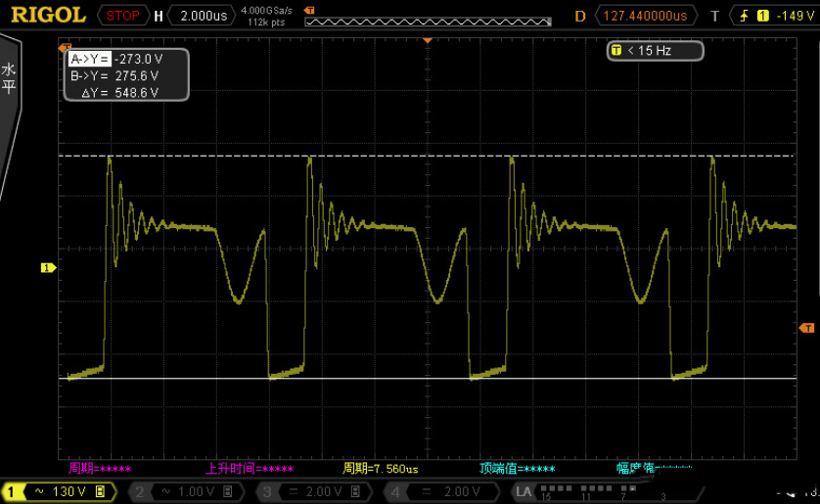Screen dimensions: 820x504
Task: Toggle channel 2 at 1.00 V
Action: pyautogui.click(x=187, y=491)
